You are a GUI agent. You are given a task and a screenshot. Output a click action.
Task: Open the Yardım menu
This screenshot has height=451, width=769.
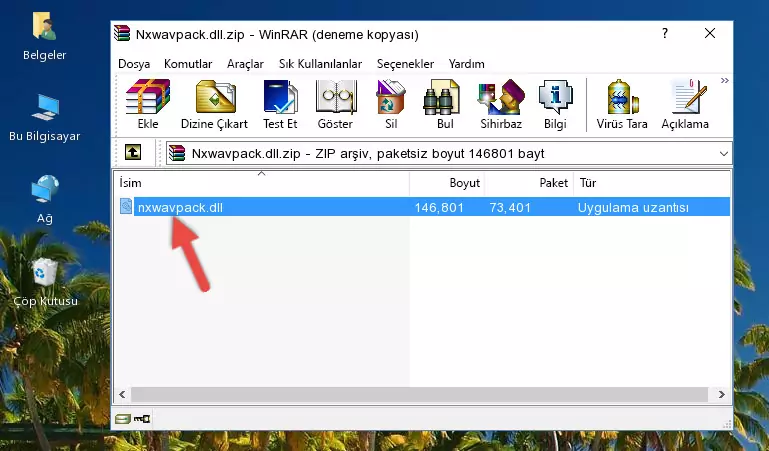[x=466, y=64]
